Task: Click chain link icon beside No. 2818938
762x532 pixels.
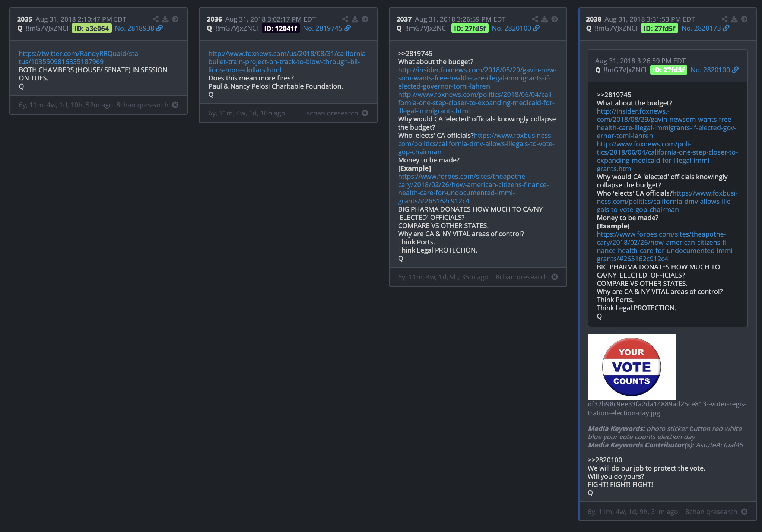Action: point(159,28)
